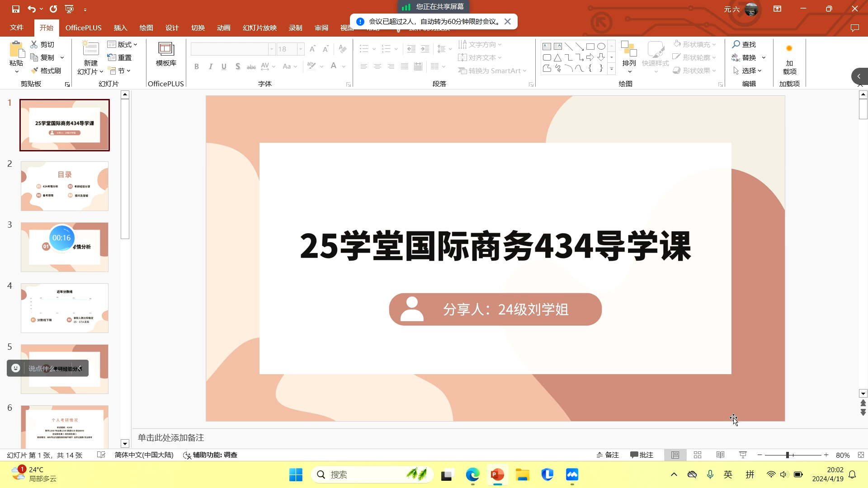Click the Undo arrow icon
This screenshot has height=488, width=868.
(x=31, y=9)
